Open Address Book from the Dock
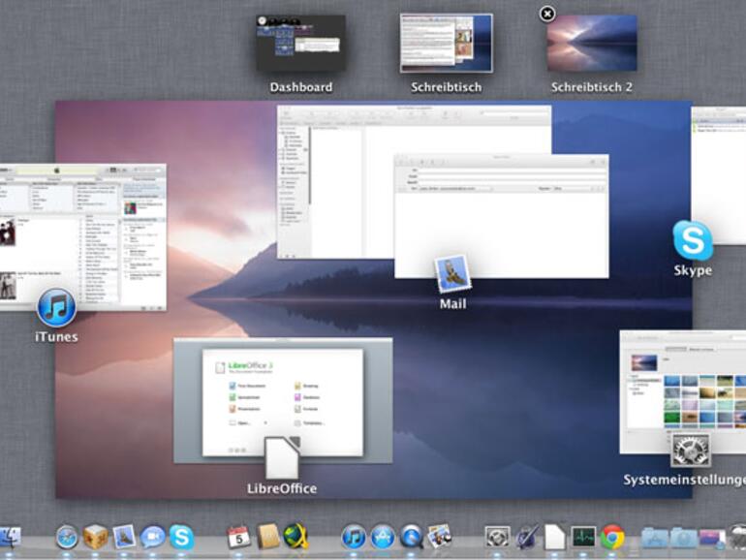 [267, 538]
